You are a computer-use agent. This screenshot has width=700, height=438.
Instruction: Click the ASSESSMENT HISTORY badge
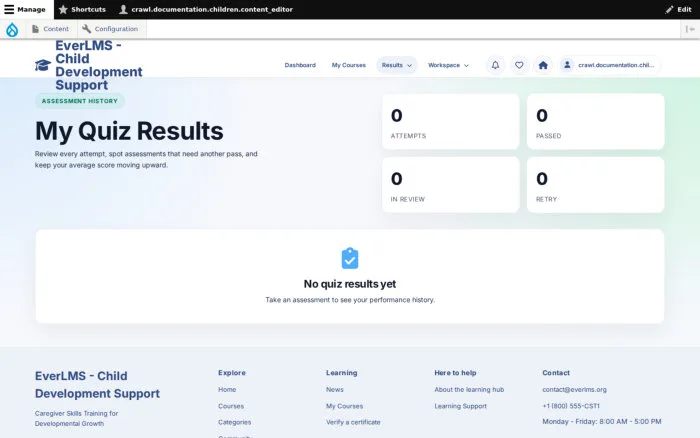[x=80, y=101]
